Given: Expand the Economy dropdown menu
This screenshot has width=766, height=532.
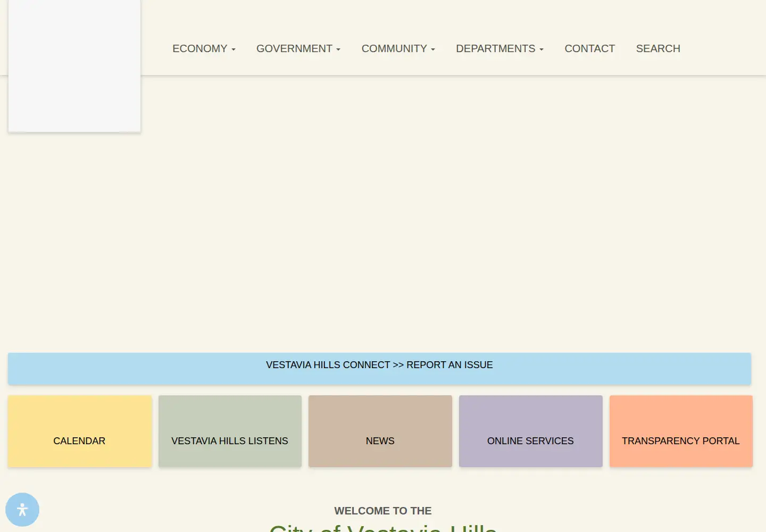Looking at the screenshot, I should click(204, 48).
